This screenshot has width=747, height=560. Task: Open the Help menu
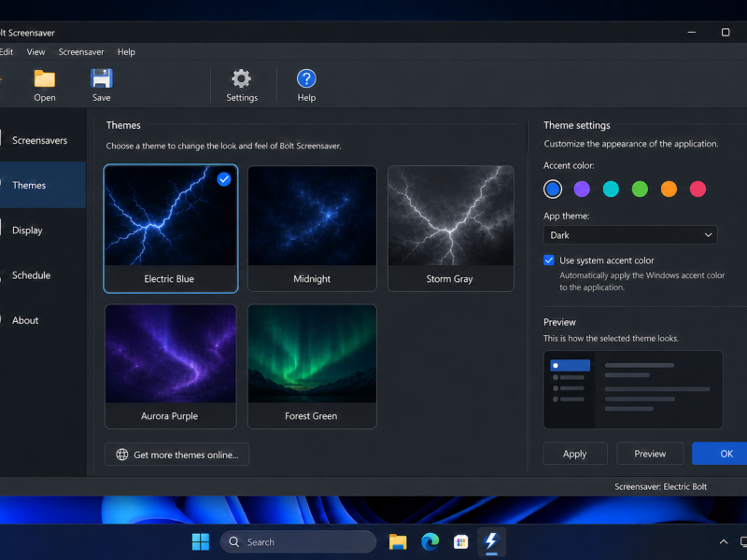(126, 52)
